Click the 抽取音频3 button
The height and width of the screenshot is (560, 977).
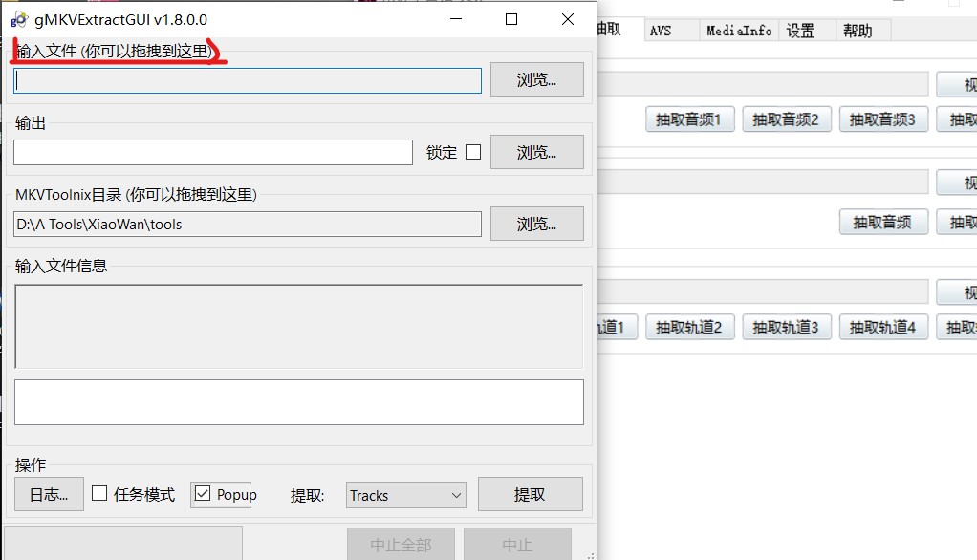pyautogui.click(x=883, y=118)
